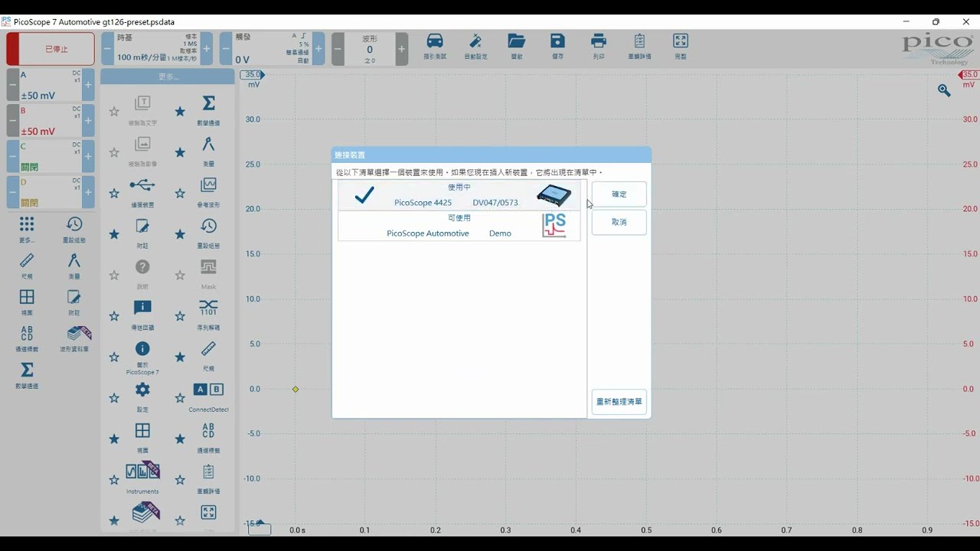Decrease channel B range with minus

coord(12,121)
